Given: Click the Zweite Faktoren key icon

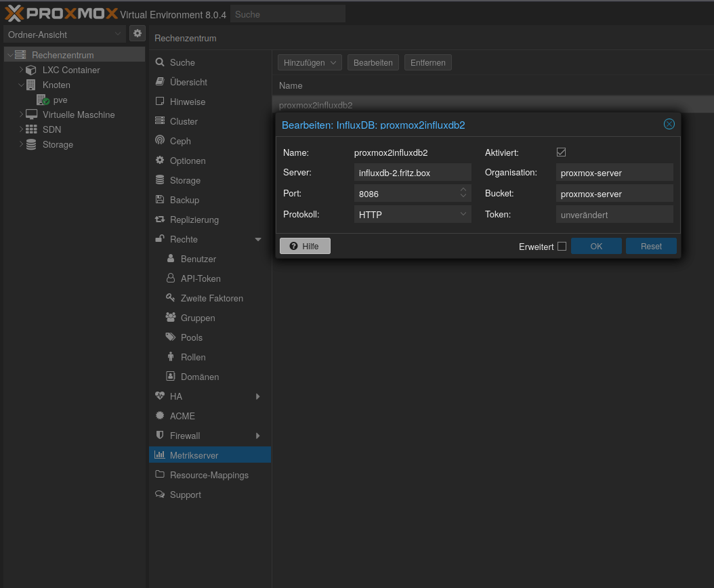Looking at the screenshot, I should pos(171,297).
